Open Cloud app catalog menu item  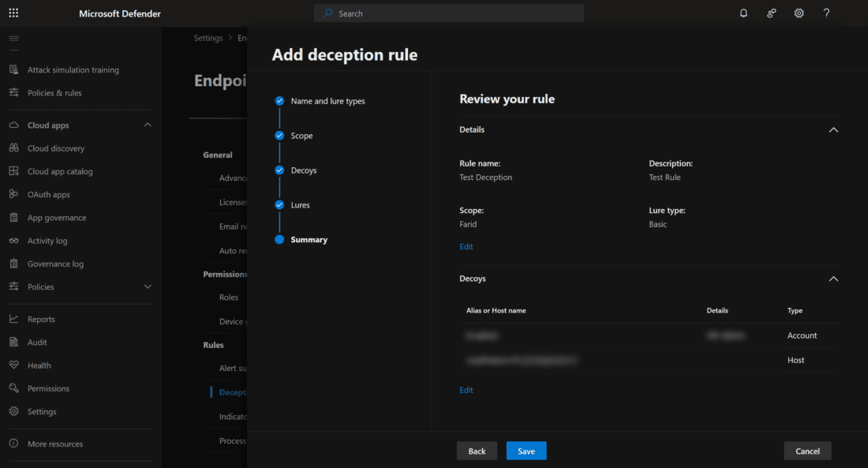pyautogui.click(x=60, y=172)
